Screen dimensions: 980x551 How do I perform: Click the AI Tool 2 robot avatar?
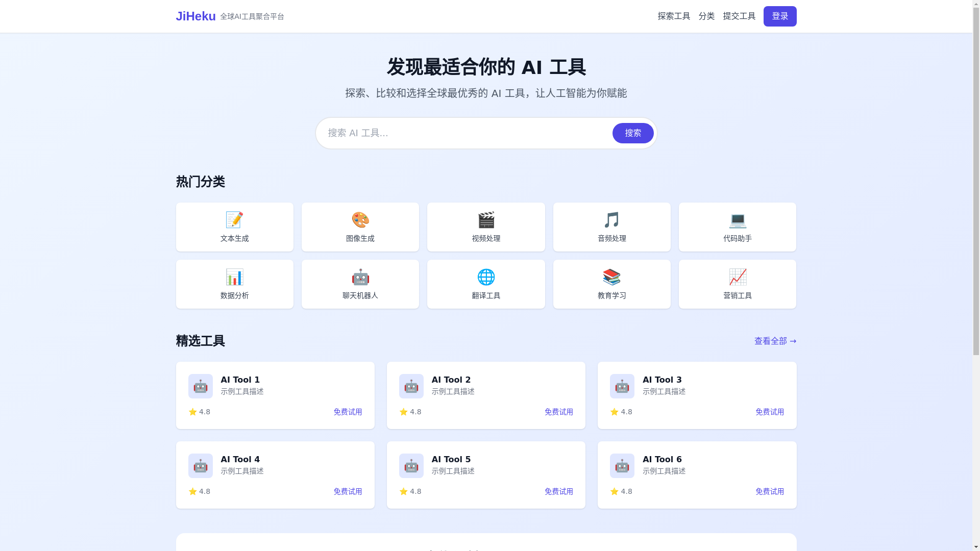coord(411,386)
